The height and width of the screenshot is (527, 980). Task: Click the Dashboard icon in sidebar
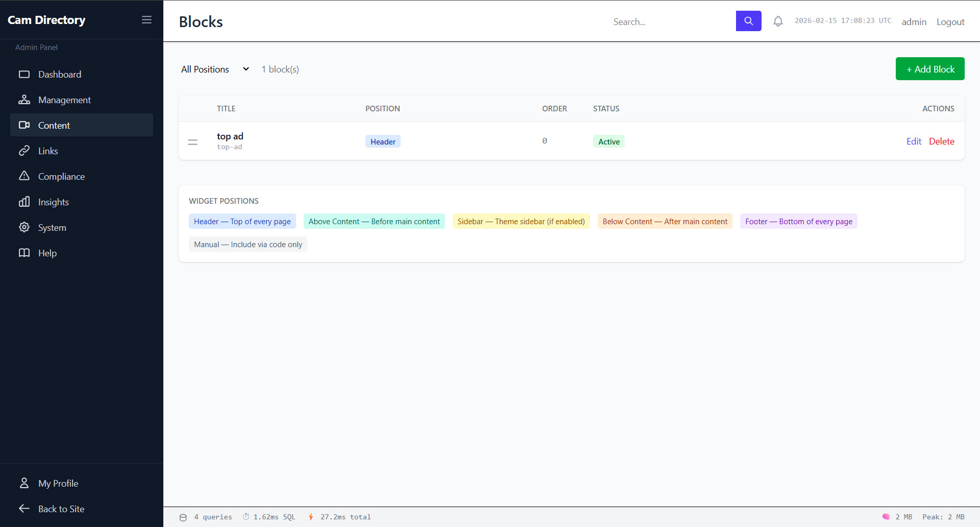[x=24, y=75]
